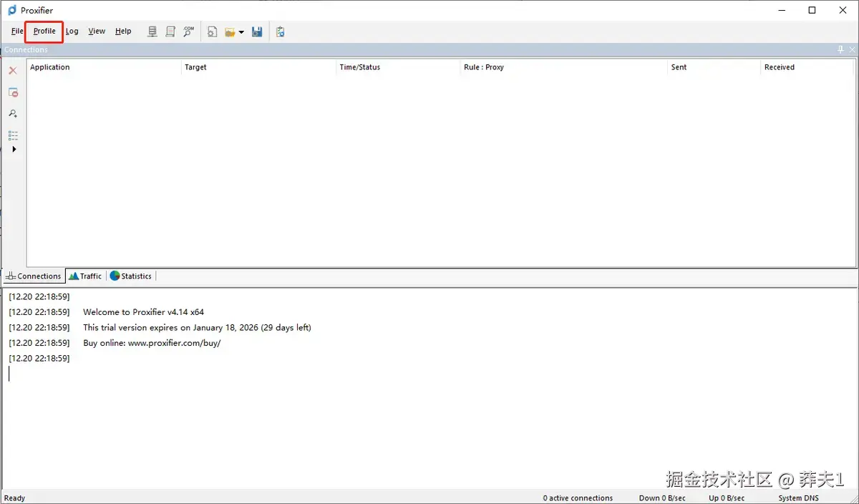Open the Proxy Servers toolbar icon

click(152, 31)
